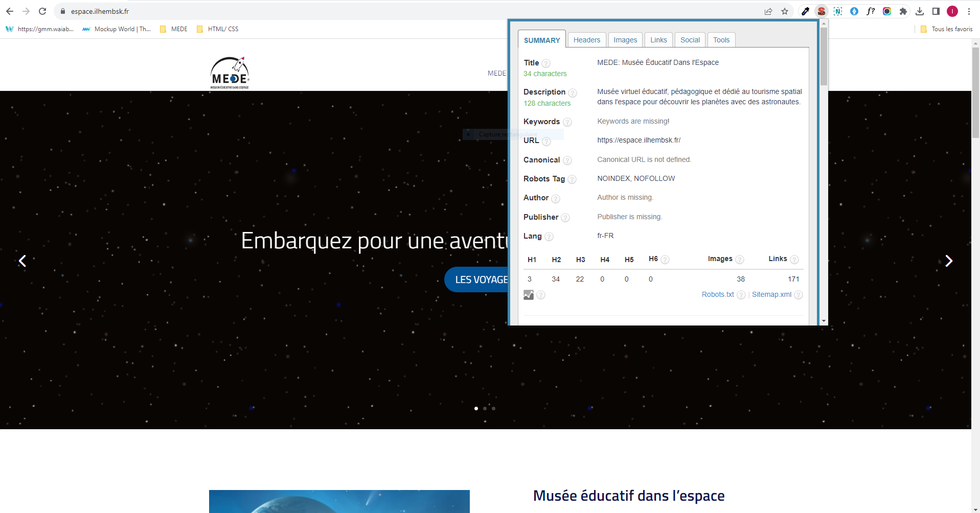Screen dimensions: 980x513
Task: Bookmark this page with the star icon
Action: 785,11
